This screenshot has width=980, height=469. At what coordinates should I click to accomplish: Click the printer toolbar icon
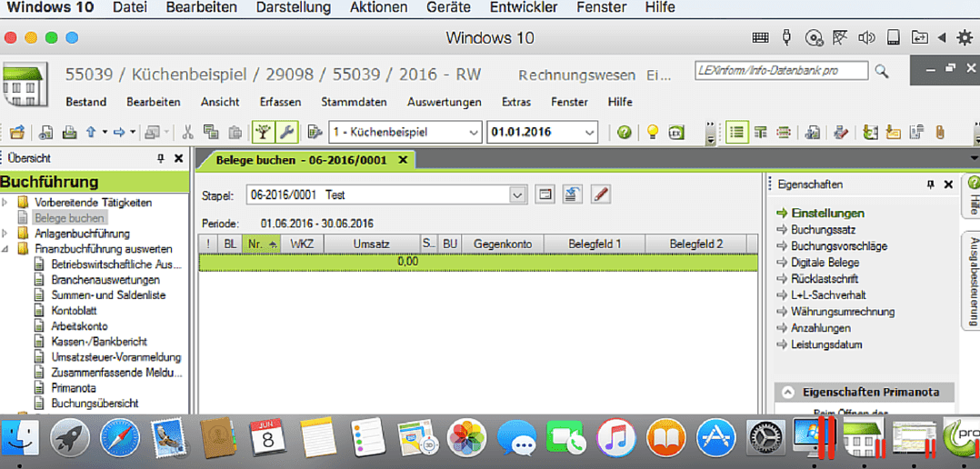[x=69, y=133]
